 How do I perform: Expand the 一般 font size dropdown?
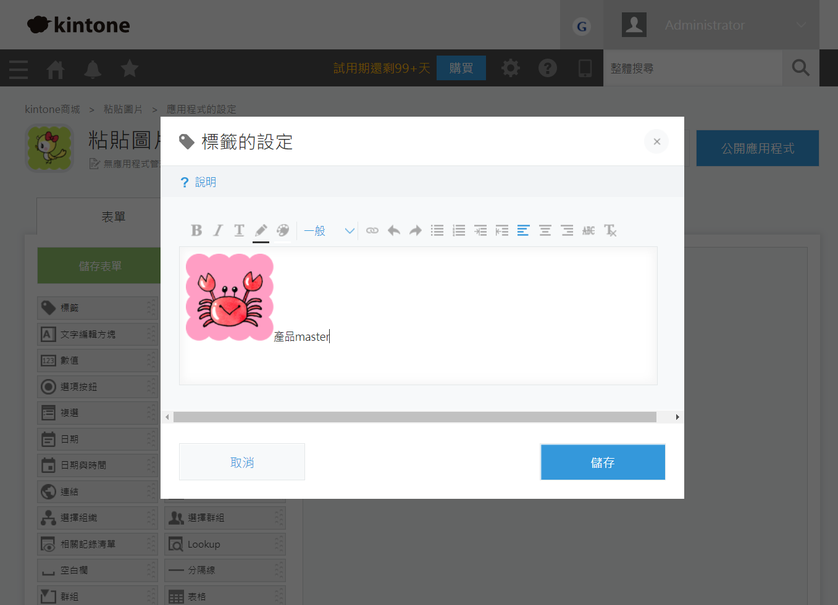(329, 231)
